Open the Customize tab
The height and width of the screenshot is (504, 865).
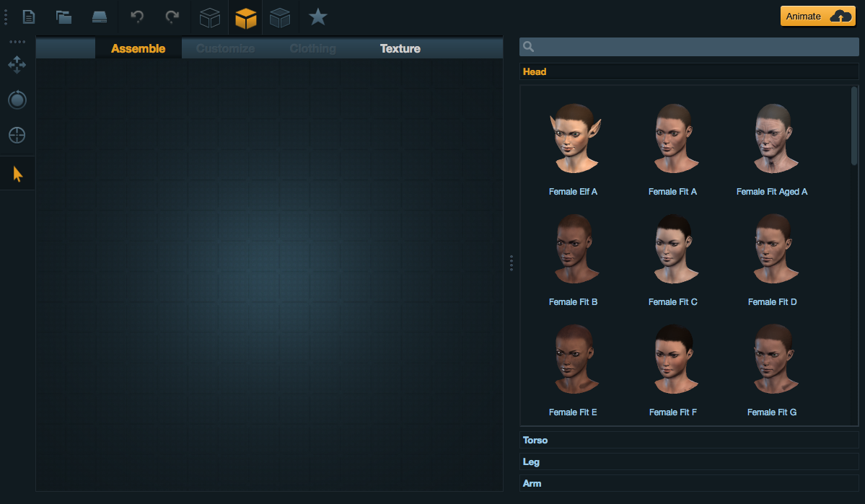tap(225, 48)
